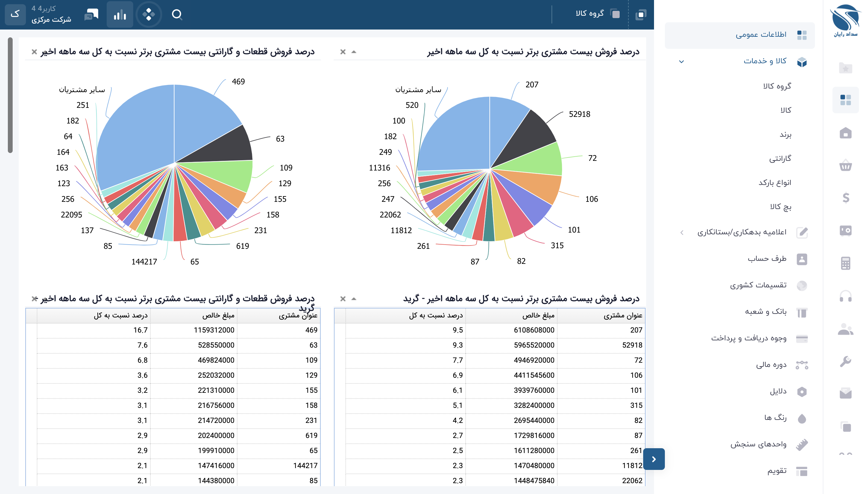Click the user avatar button ک
868x494 pixels.
[15, 14]
